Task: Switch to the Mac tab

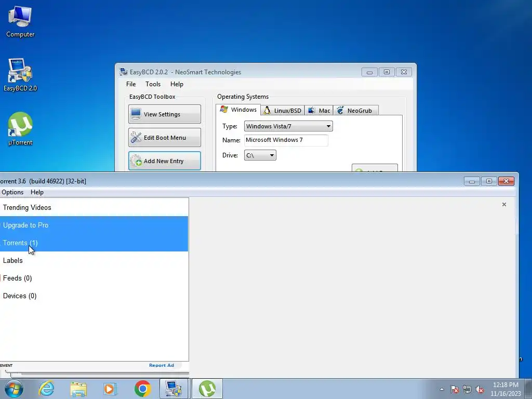Action: click(x=319, y=111)
